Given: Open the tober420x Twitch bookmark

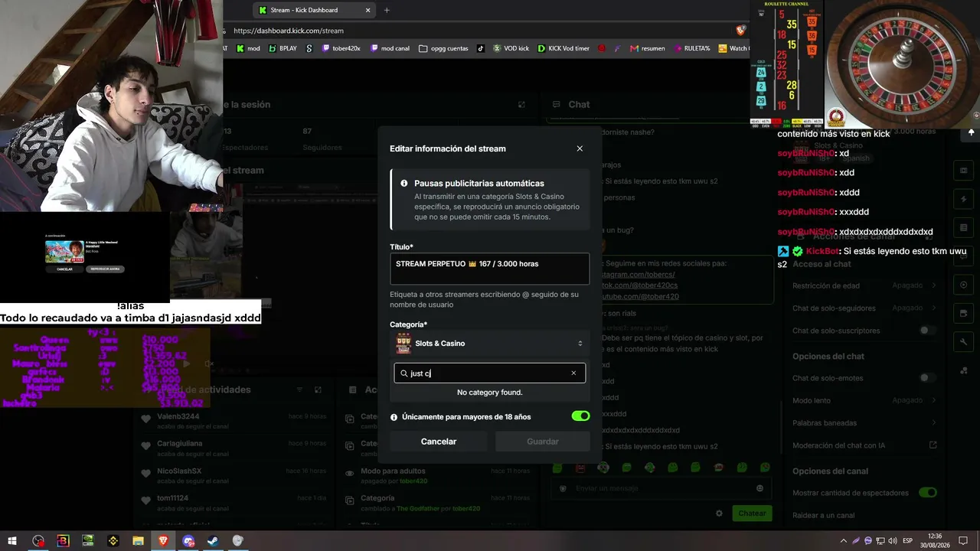Looking at the screenshot, I should point(341,48).
